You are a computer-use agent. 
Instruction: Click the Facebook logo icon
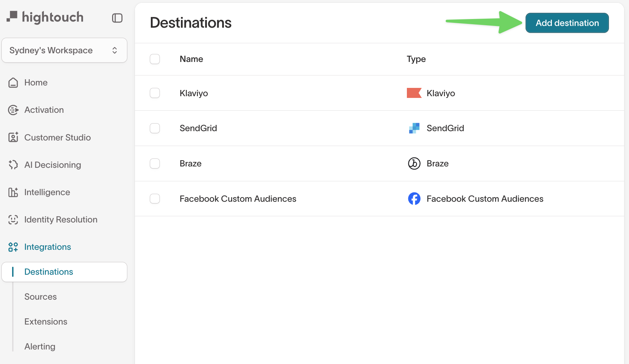[x=414, y=199]
